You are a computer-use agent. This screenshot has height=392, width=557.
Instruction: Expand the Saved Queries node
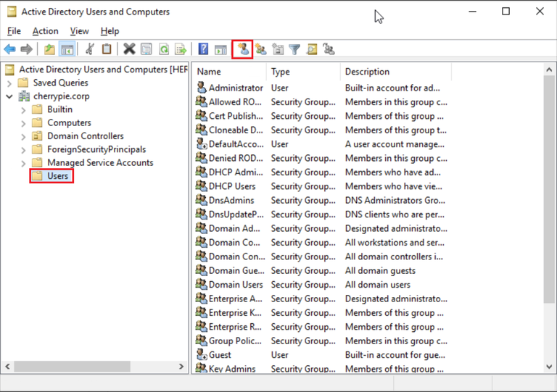click(x=9, y=83)
